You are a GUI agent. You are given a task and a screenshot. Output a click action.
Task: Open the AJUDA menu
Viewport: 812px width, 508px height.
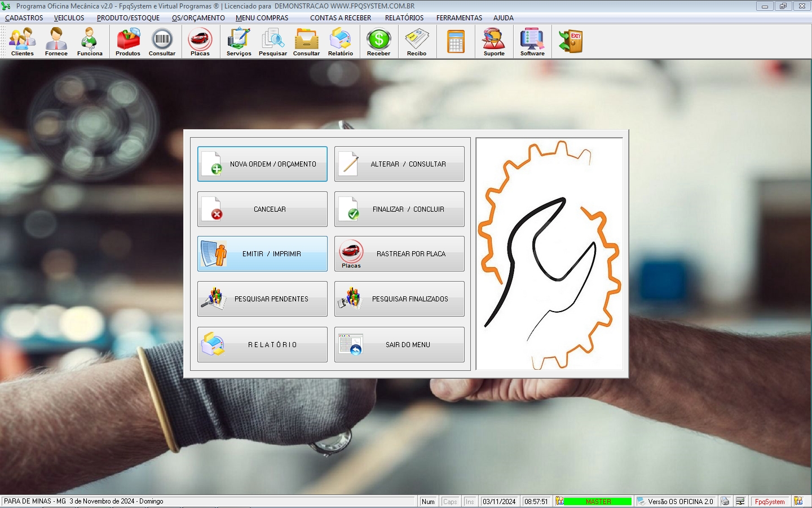tap(504, 18)
